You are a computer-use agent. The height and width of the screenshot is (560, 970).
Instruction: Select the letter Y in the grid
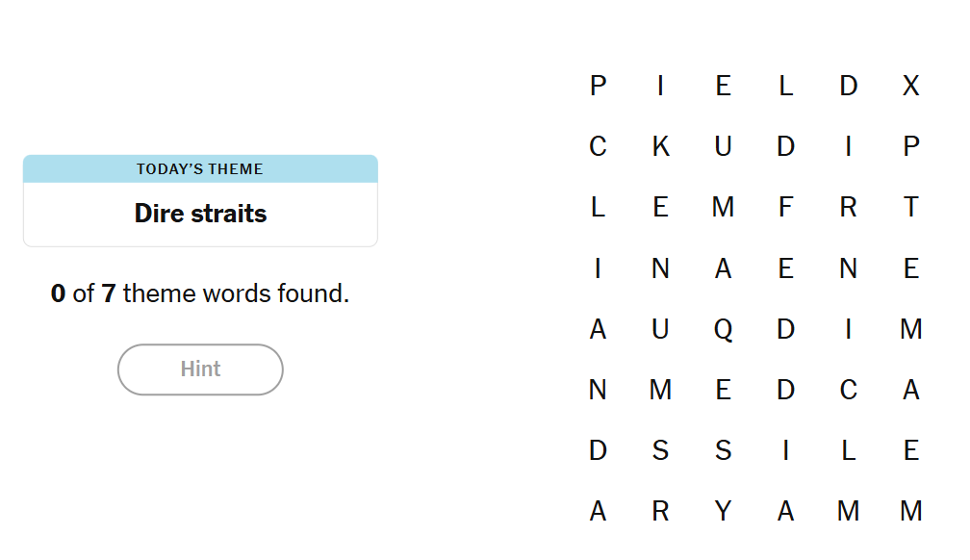point(723,511)
